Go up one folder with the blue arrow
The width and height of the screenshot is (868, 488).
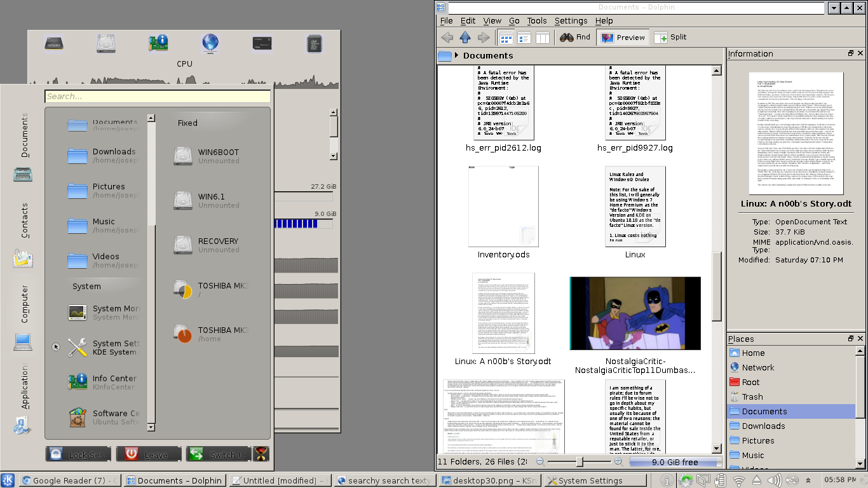tap(465, 37)
